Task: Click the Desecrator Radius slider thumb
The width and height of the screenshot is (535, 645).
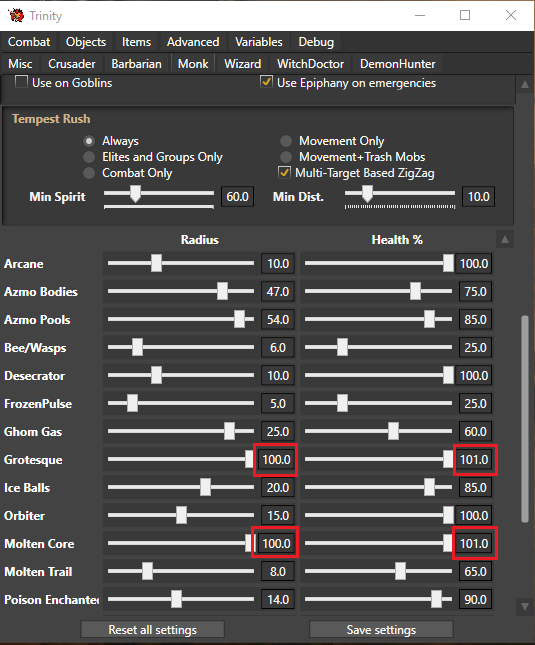Action: pos(156,375)
